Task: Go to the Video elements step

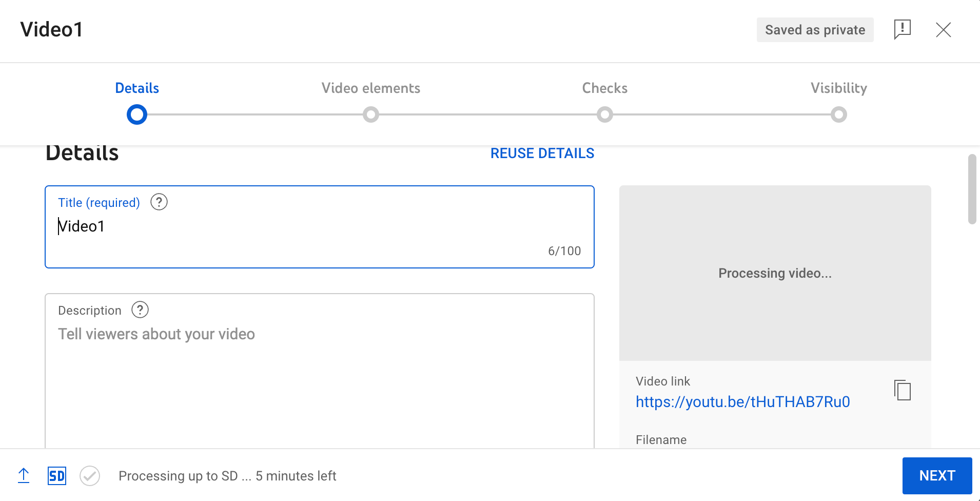Action: 371,88
